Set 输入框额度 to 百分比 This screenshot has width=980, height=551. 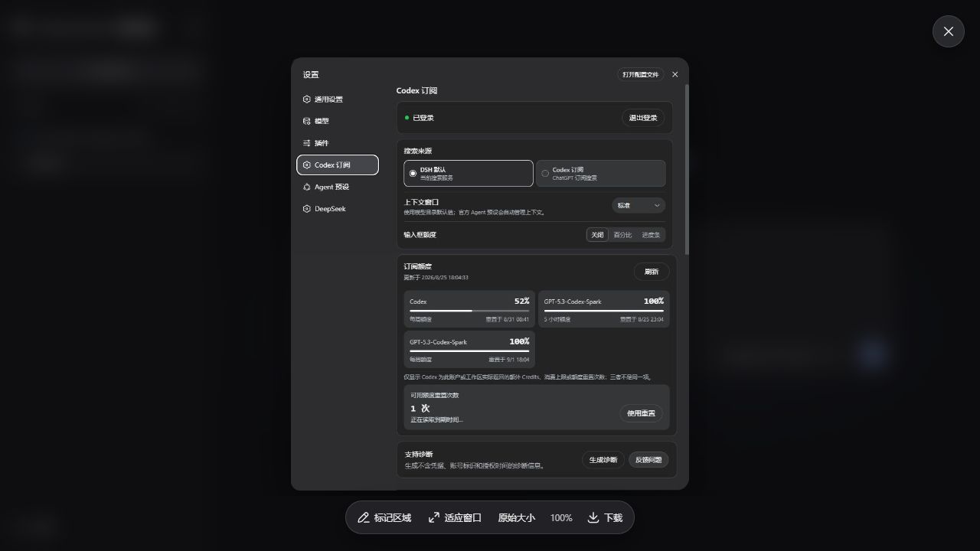coord(623,235)
